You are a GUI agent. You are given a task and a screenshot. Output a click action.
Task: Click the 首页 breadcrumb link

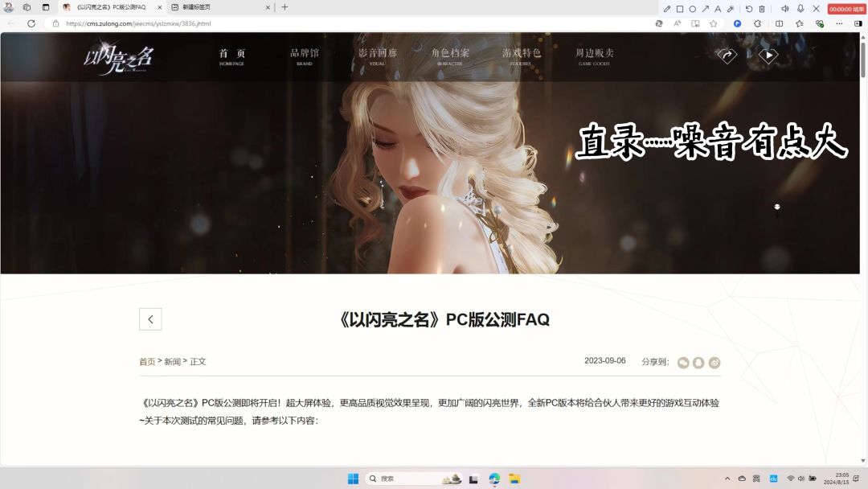click(x=147, y=362)
